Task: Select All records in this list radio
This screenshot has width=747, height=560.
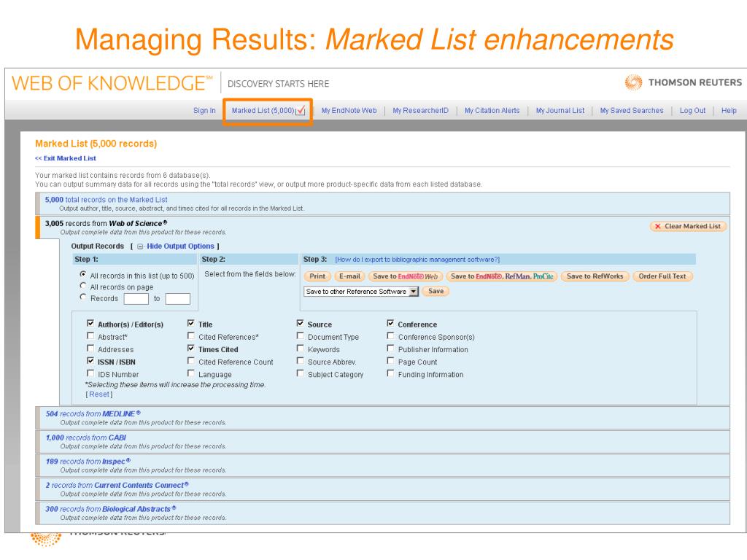Action: tap(83, 275)
